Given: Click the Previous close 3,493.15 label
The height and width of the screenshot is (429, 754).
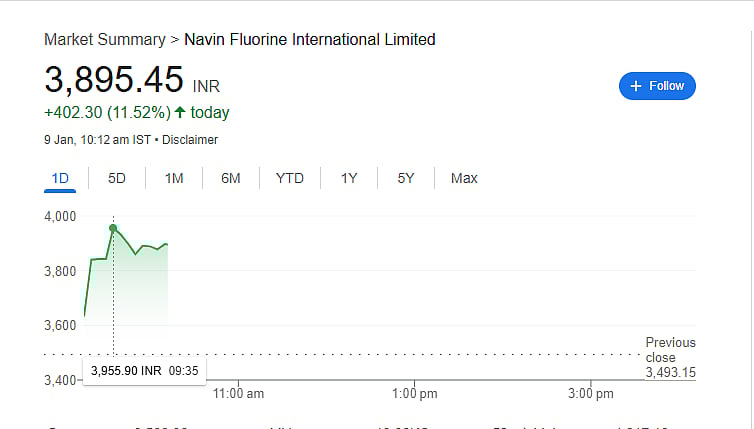Looking at the screenshot, I should (670, 357).
